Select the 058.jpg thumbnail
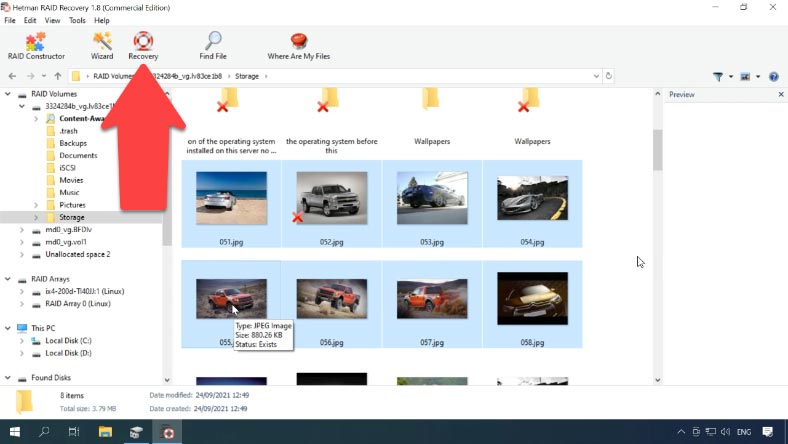This screenshot has height=444, width=788. click(x=533, y=299)
